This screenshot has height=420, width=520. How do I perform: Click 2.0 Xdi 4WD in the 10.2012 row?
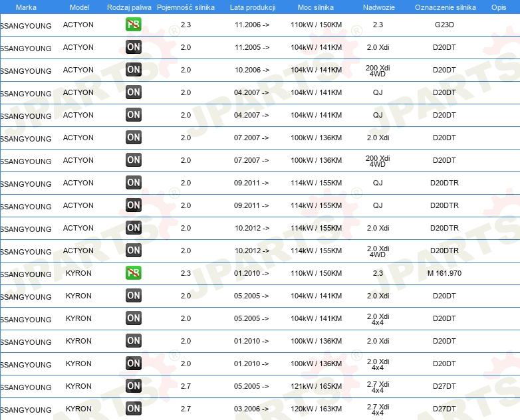coord(378,252)
